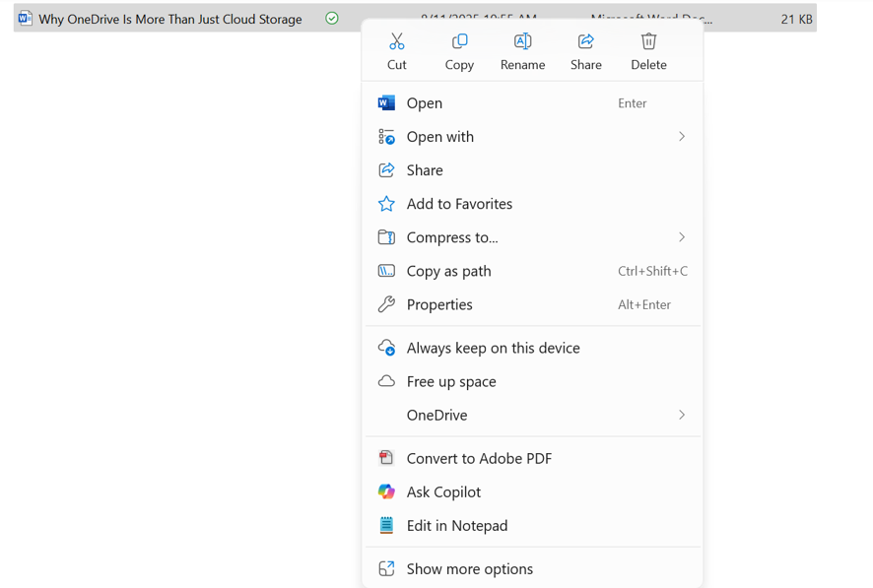
Task: Click the 21 KB file size
Action: [x=796, y=19]
